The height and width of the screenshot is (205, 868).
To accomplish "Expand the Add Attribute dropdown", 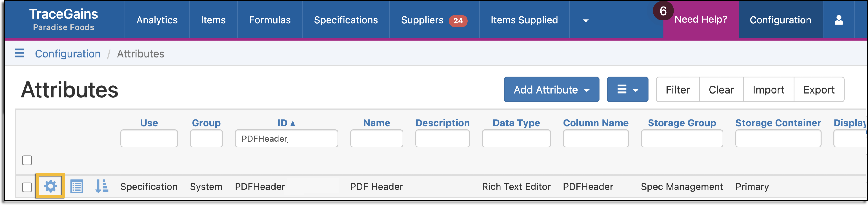I will tap(551, 89).
